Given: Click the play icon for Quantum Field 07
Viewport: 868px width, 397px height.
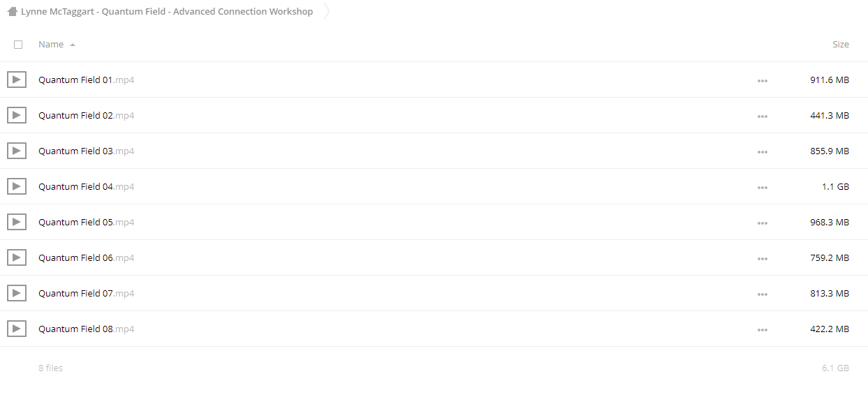Looking at the screenshot, I should tap(17, 293).
